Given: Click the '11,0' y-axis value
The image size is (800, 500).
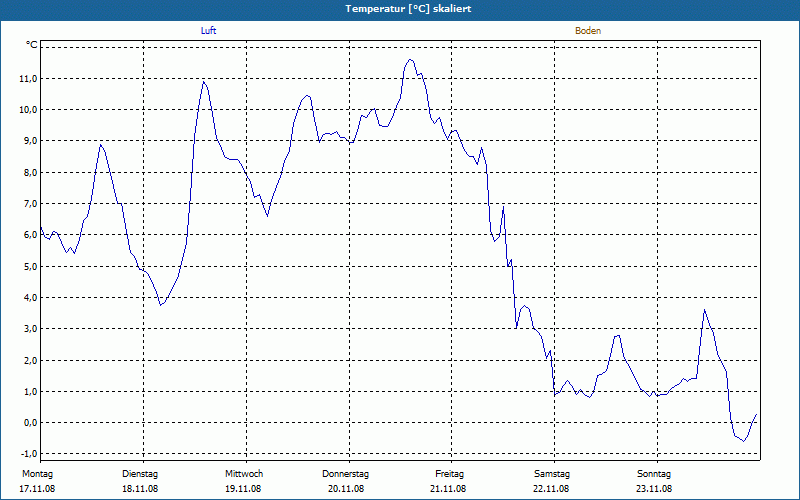Looking at the screenshot, I should pyautogui.click(x=29, y=78).
